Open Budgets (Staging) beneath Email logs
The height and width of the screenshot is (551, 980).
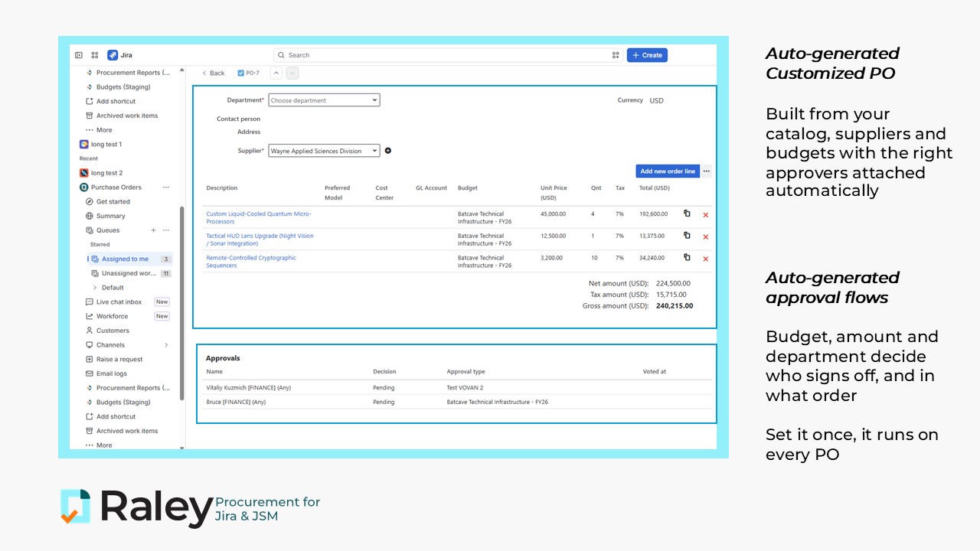click(x=123, y=403)
